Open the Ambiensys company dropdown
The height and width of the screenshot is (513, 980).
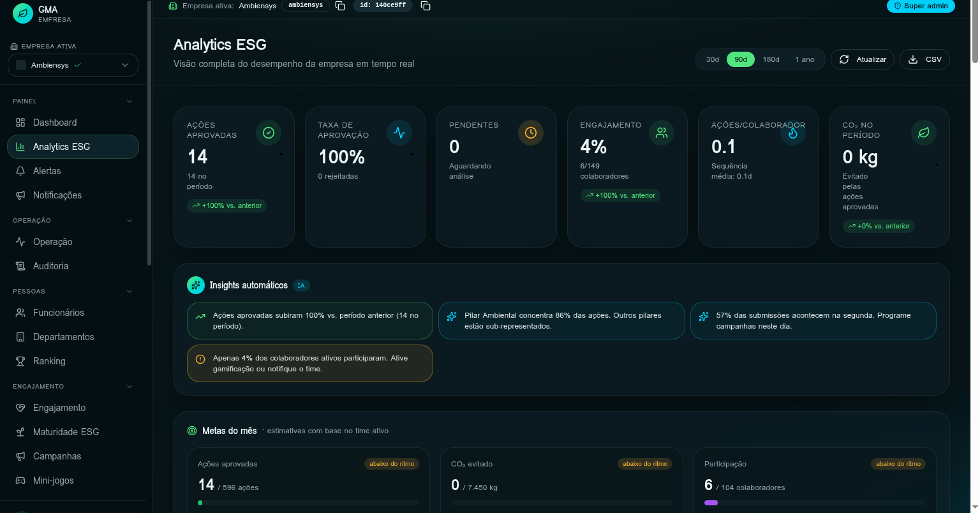click(73, 65)
